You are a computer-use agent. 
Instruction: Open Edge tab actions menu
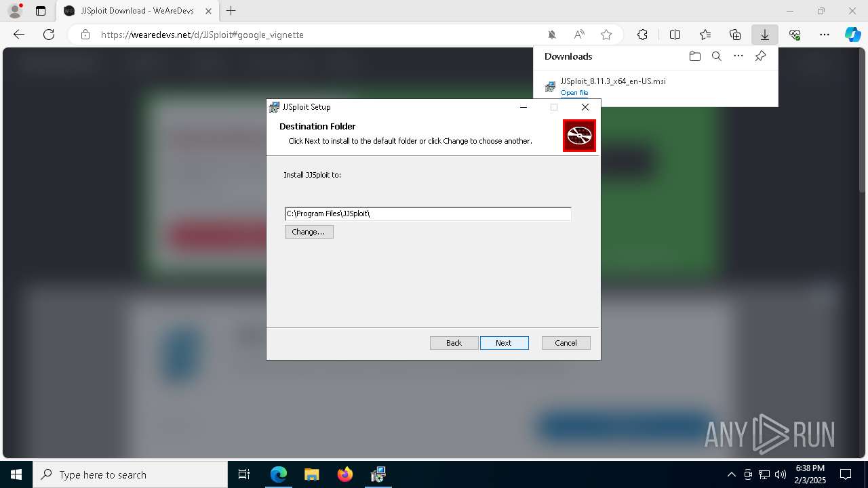coord(41,11)
